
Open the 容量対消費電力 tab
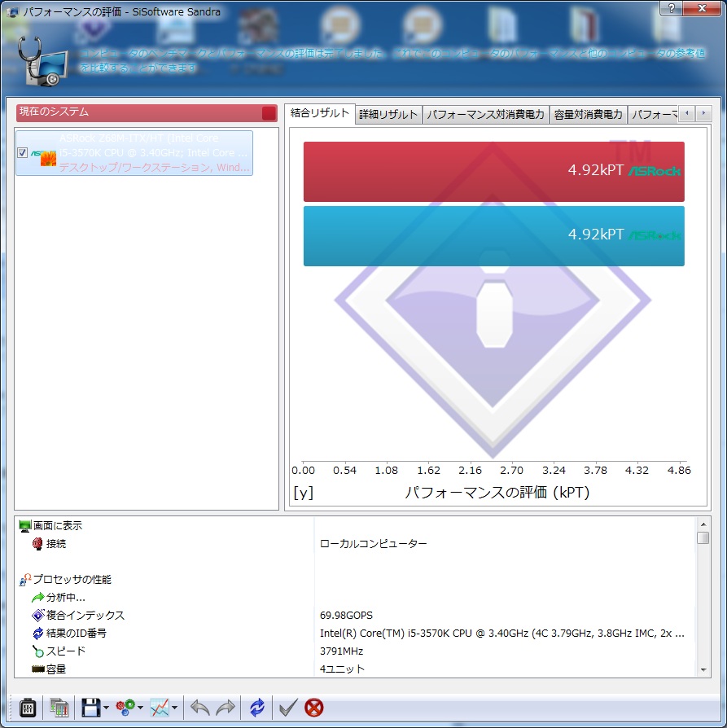click(x=588, y=114)
